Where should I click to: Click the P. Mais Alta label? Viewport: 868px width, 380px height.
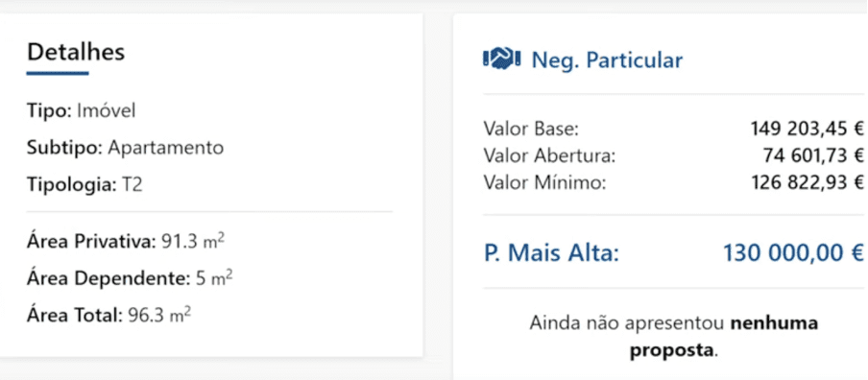pyautogui.click(x=552, y=253)
